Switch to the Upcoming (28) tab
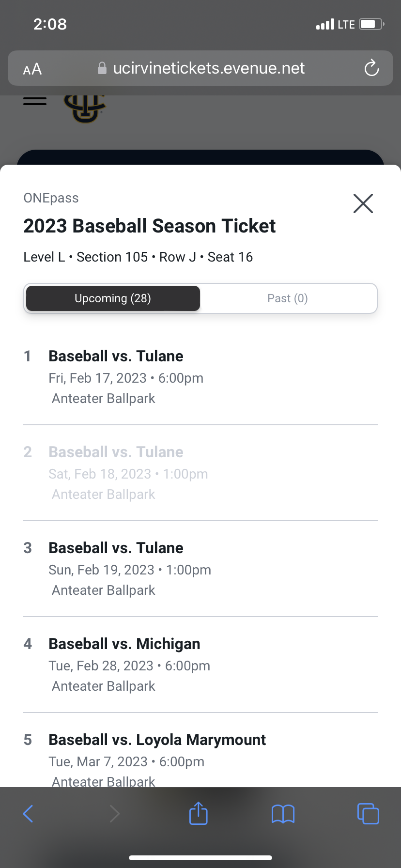401x868 pixels. pos(113,298)
